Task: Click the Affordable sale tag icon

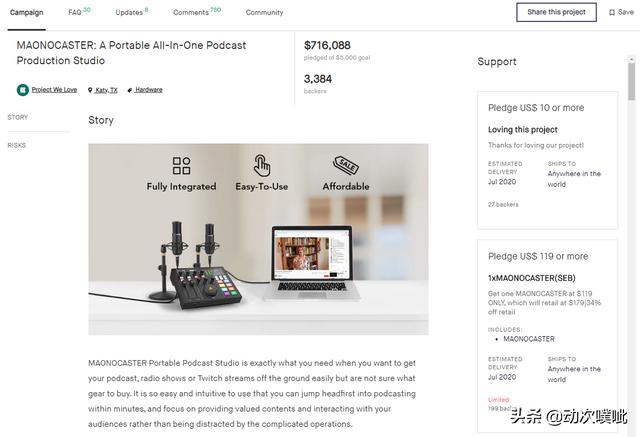Action: pyautogui.click(x=346, y=165)
